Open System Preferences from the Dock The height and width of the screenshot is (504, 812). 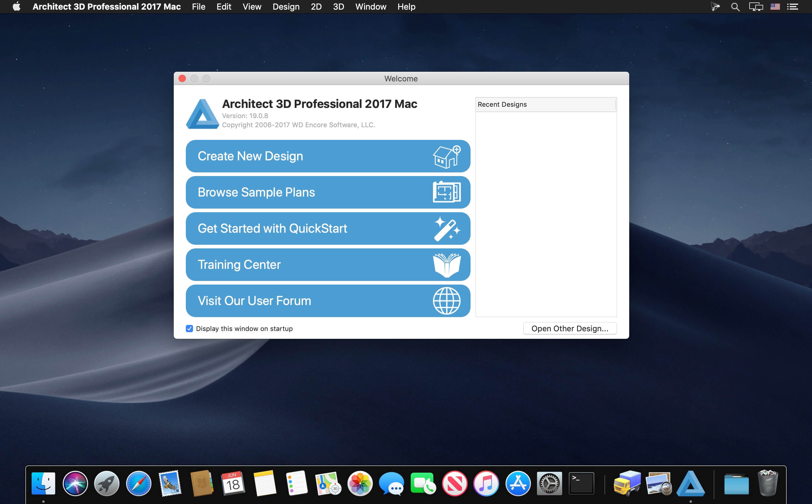(549, 483)
